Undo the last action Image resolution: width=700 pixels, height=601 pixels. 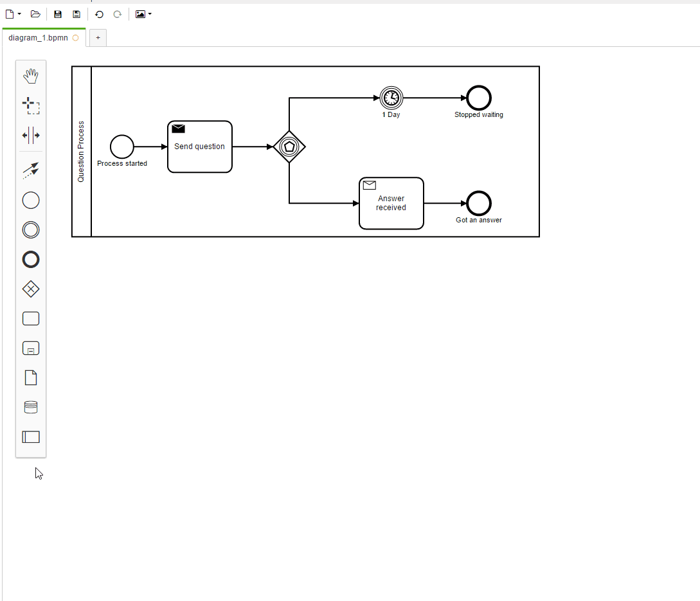tap(99, 14)
